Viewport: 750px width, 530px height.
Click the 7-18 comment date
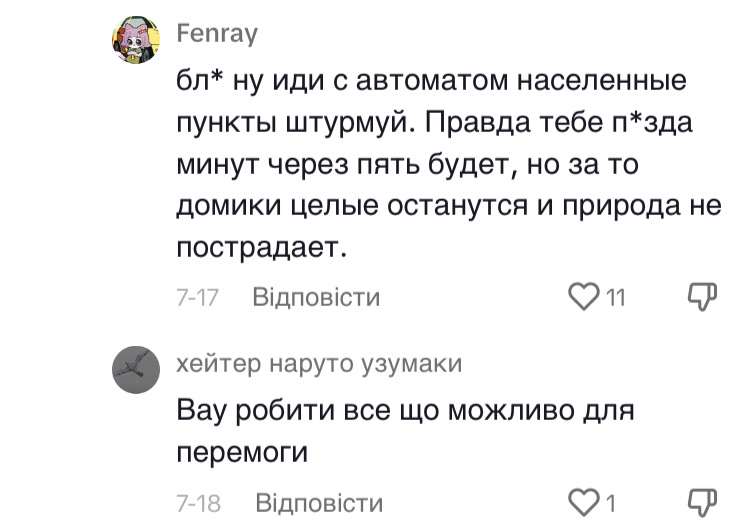(x=198, y=501)
